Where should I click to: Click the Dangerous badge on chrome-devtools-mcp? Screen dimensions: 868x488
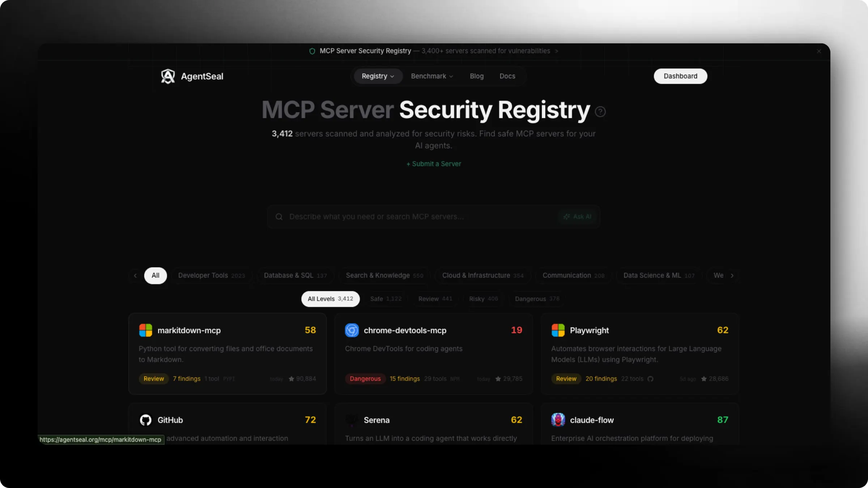click(x=365, y=379)
